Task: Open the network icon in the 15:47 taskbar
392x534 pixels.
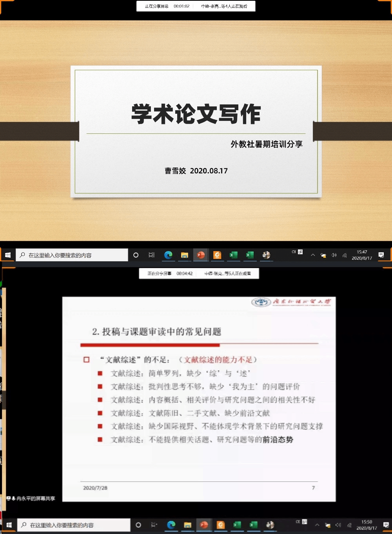Action: point(345,255)
